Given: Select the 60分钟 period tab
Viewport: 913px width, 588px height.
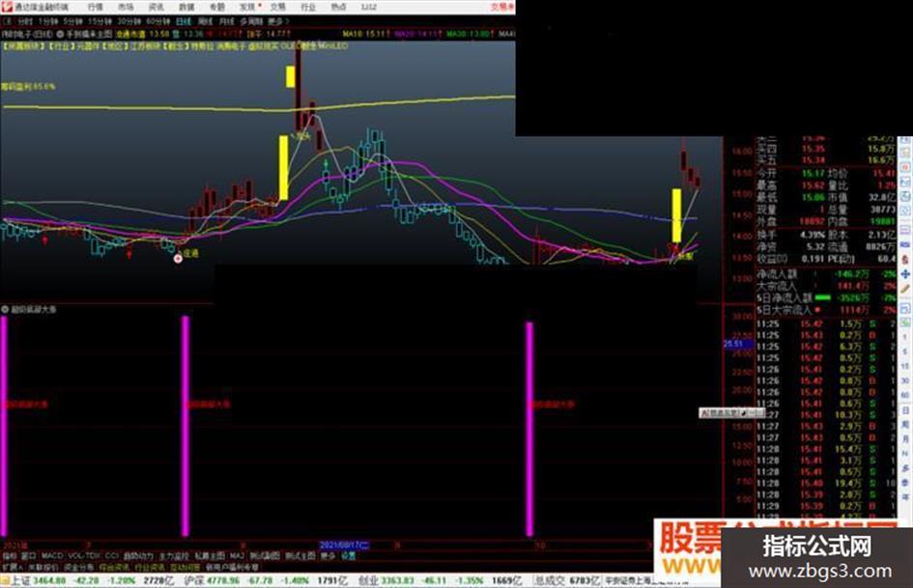Looking at the screenshot, I should pos(157,21).
